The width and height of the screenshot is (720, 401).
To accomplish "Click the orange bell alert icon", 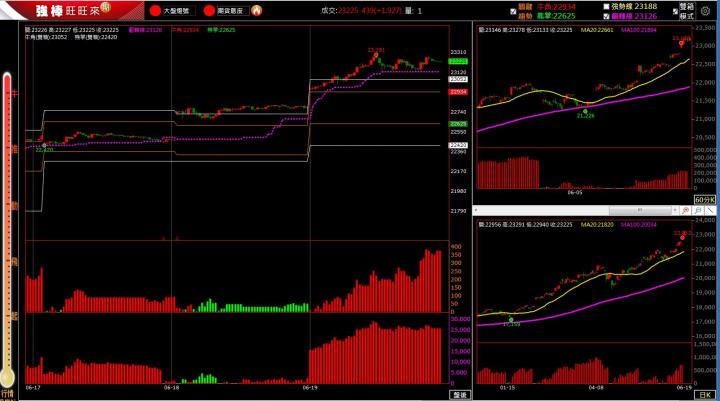I will tap(255, 11).
